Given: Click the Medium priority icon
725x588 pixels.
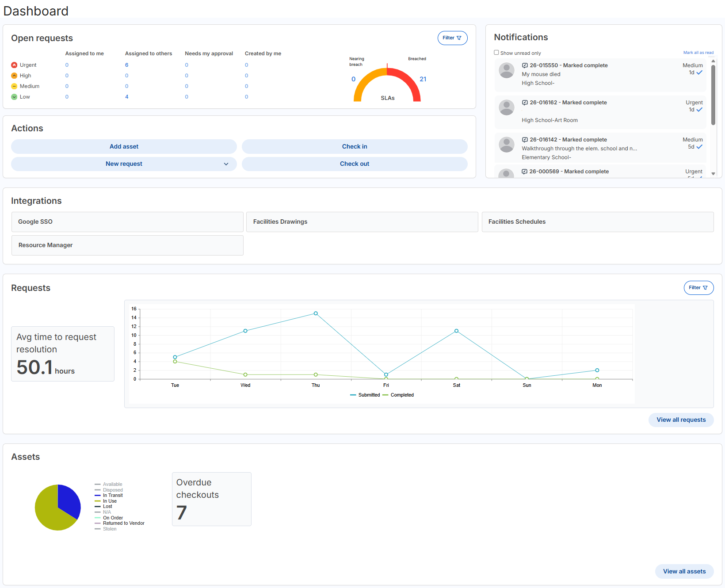Looking at the screenshot, I should coord(14,86).
